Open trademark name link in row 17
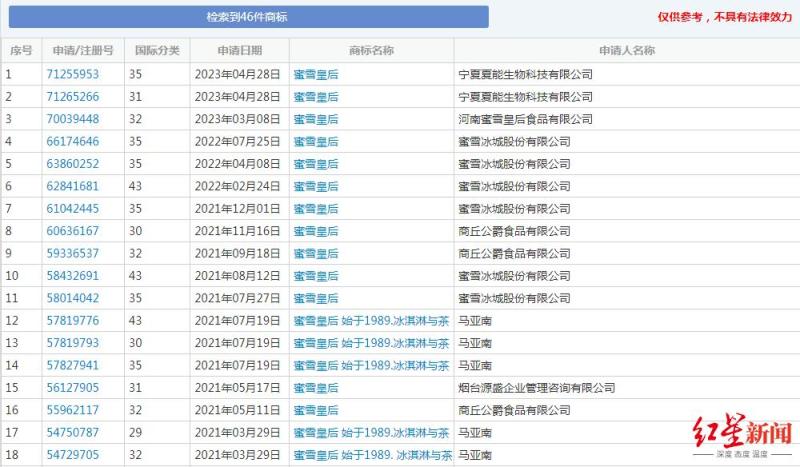 (371, 433)
